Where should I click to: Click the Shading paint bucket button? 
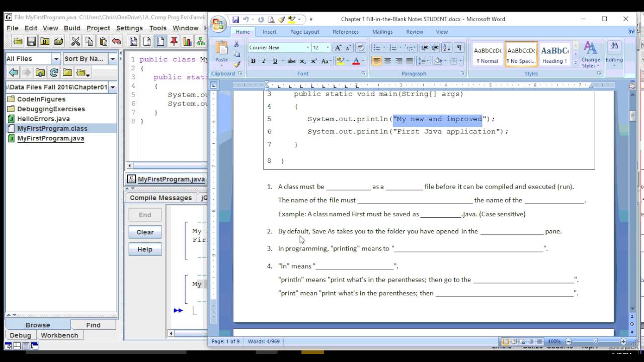click(x=437, y=61)
